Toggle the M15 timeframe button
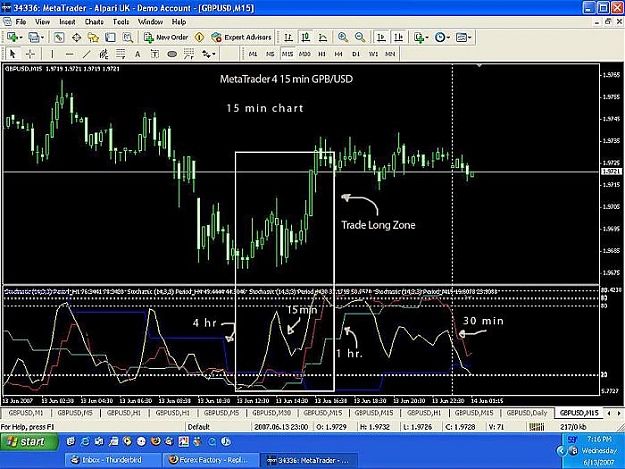The height and width of the screenshot is (469, 625). tap(287, 54)
